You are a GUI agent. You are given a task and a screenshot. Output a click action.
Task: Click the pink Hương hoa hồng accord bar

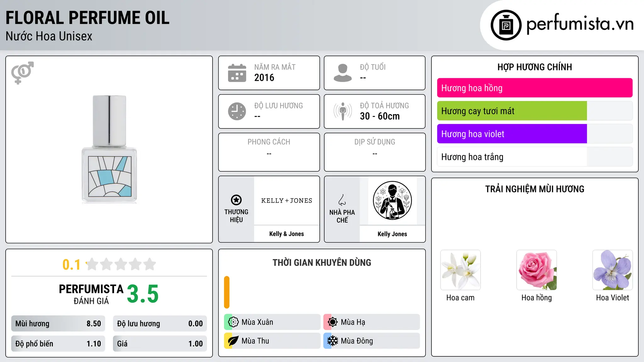pos(535,88)
